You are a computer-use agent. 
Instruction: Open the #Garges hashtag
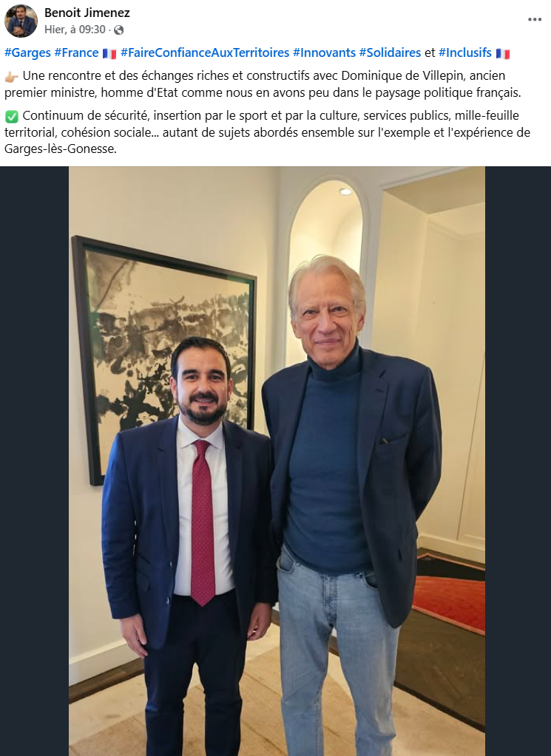27,52
